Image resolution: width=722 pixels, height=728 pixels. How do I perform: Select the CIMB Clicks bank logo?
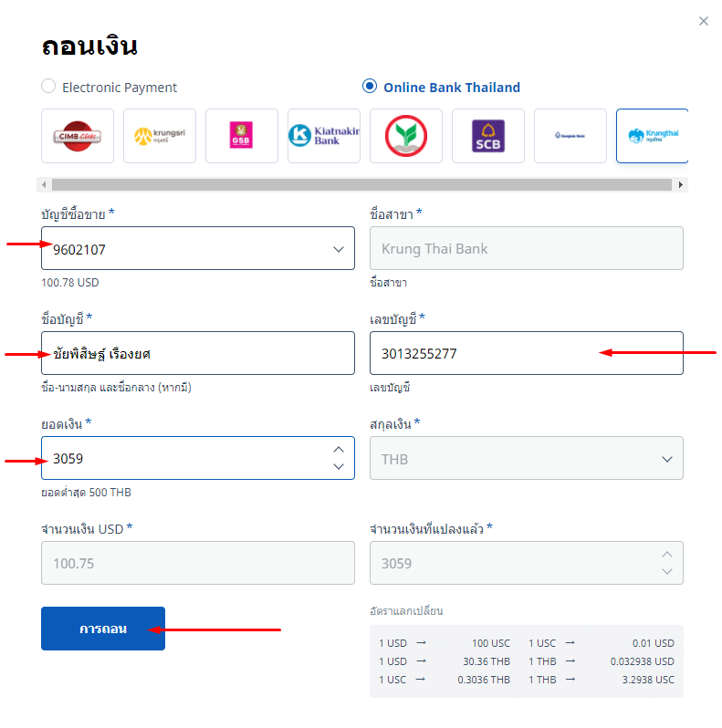point(78,136)
